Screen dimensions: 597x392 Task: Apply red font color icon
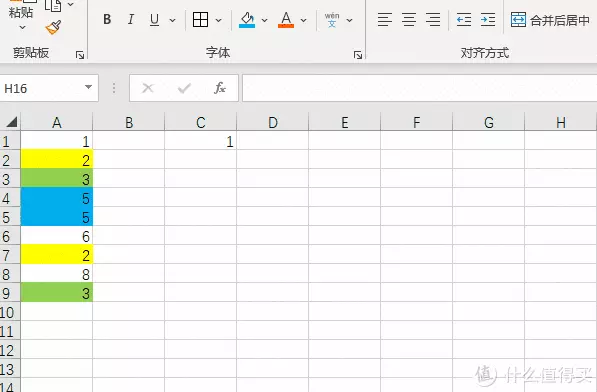coord(286,20)
